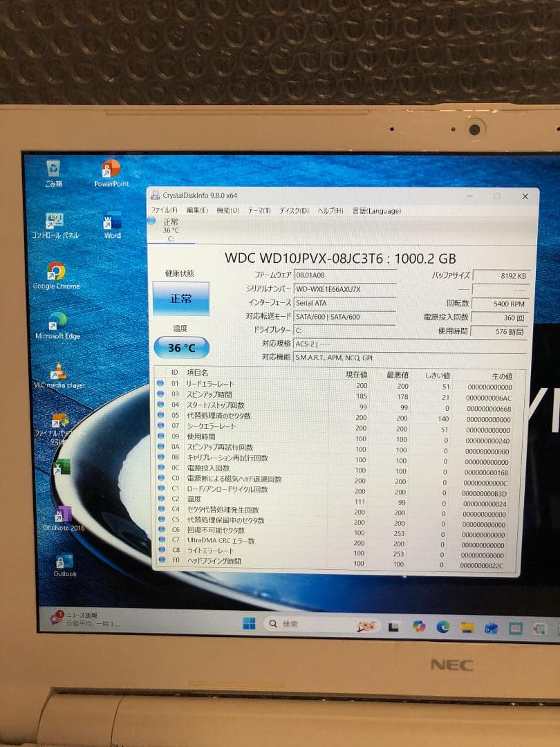This screenshot has height=747, width=560.
Task: Open the ヘルプ(H) menu
Action: (330, 210)
